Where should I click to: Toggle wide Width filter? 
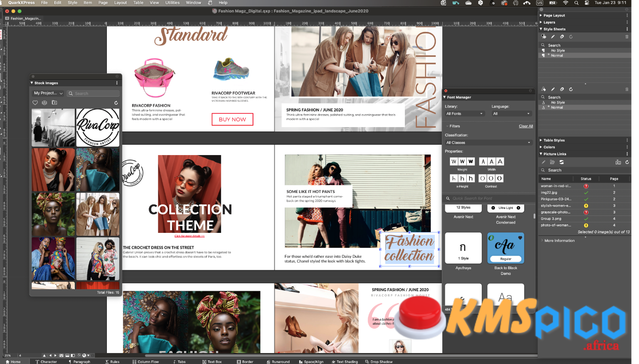pyautogui.click(x=500, y=162)
